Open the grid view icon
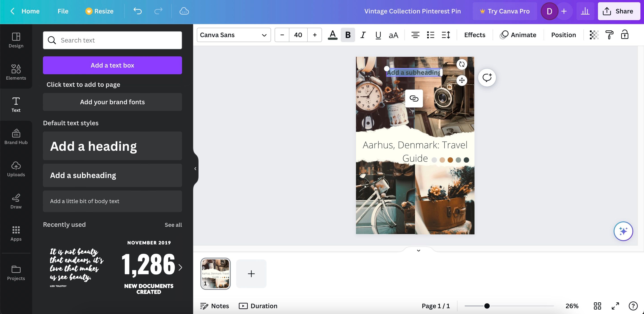The image size is (644, 314). [x=597, y=306]
